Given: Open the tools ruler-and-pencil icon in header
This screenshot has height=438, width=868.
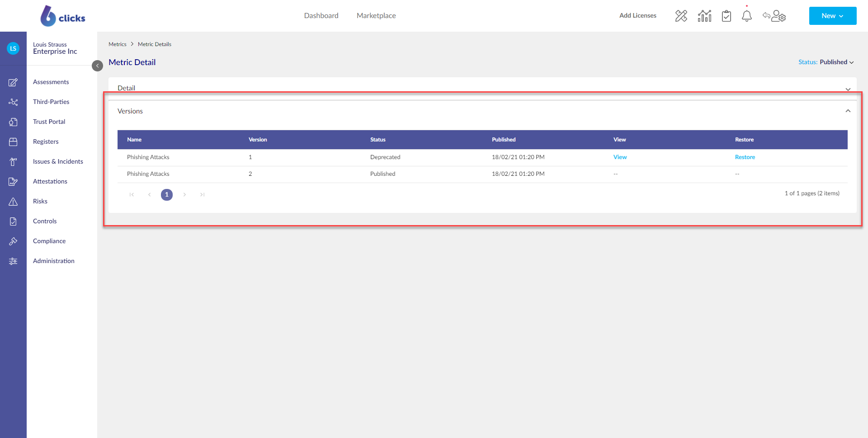Looking at the screenshot, I should pos(681,16).
